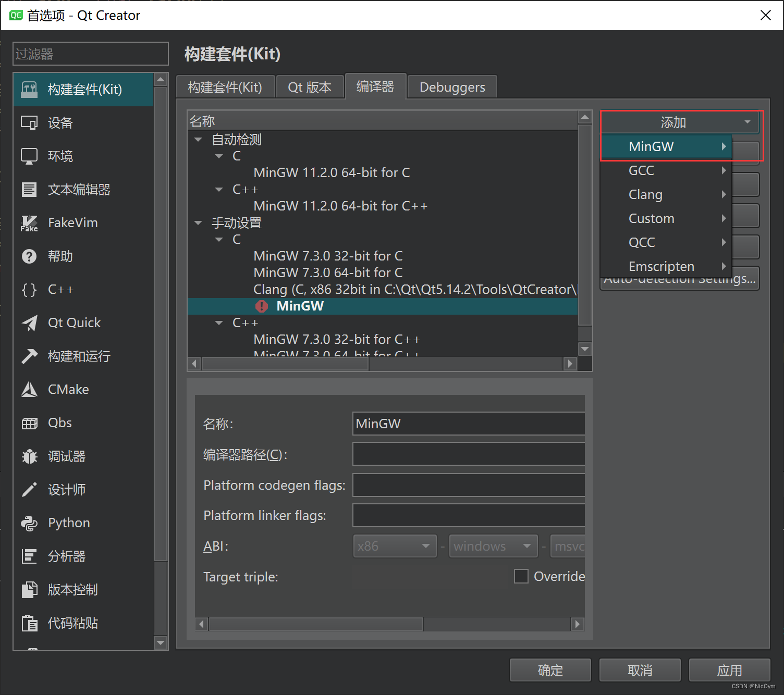Collapse the 自动检测 tree group
This screenshot has width=784, height=695.
pos(198,140)
